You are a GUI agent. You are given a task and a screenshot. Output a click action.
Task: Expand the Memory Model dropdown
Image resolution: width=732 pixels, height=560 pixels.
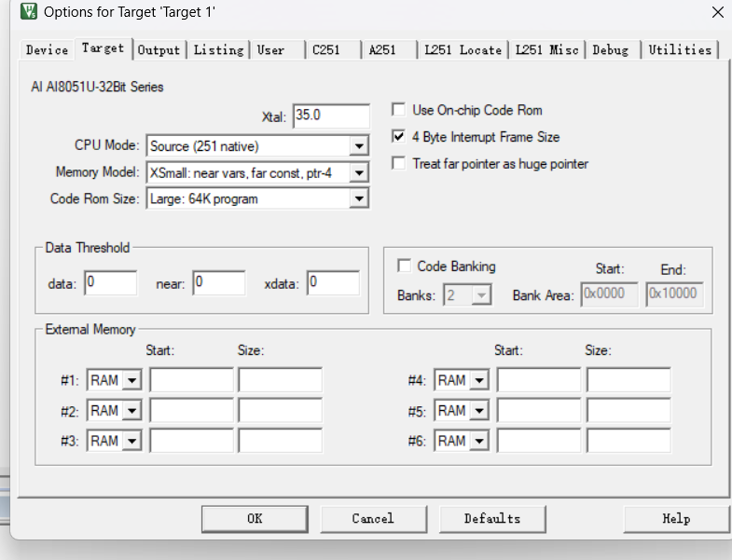click(359, 172)
